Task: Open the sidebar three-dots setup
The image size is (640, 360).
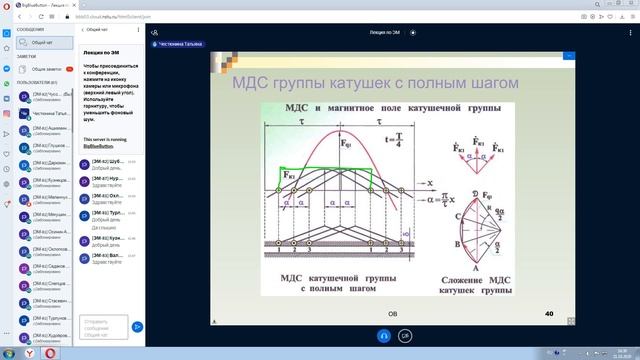Action: [x=7, y=333]
